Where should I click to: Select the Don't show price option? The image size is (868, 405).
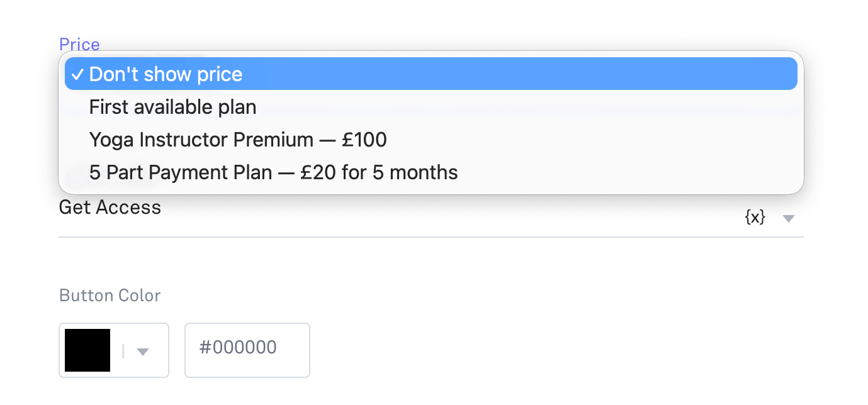click(x=431, y=74)
